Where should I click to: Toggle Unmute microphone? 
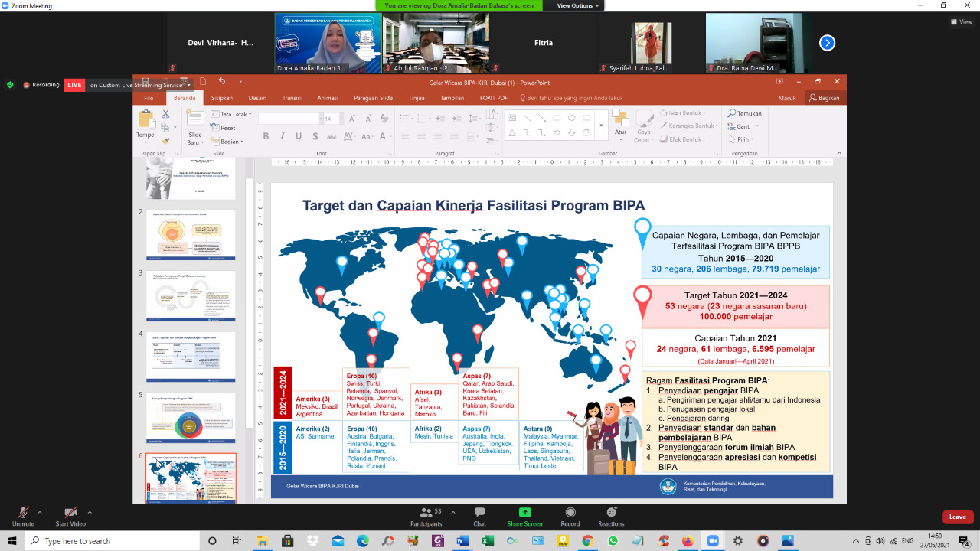(x=23, y=513)
